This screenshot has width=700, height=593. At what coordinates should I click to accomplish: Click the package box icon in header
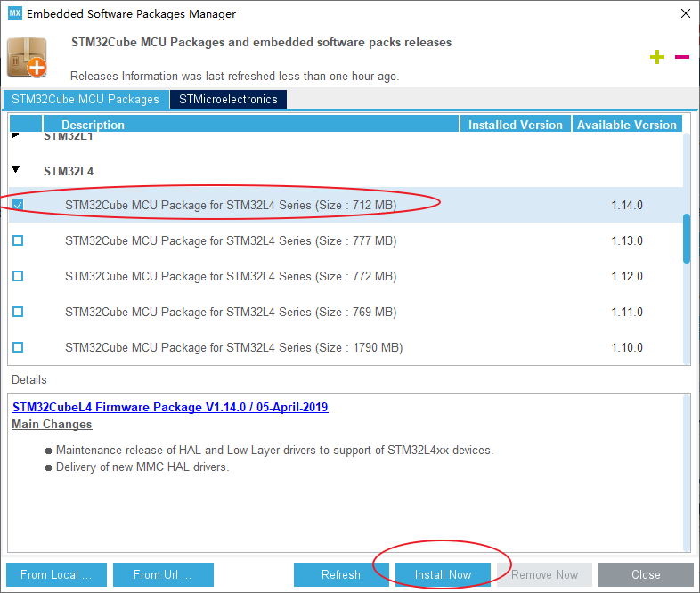[28, 59]
